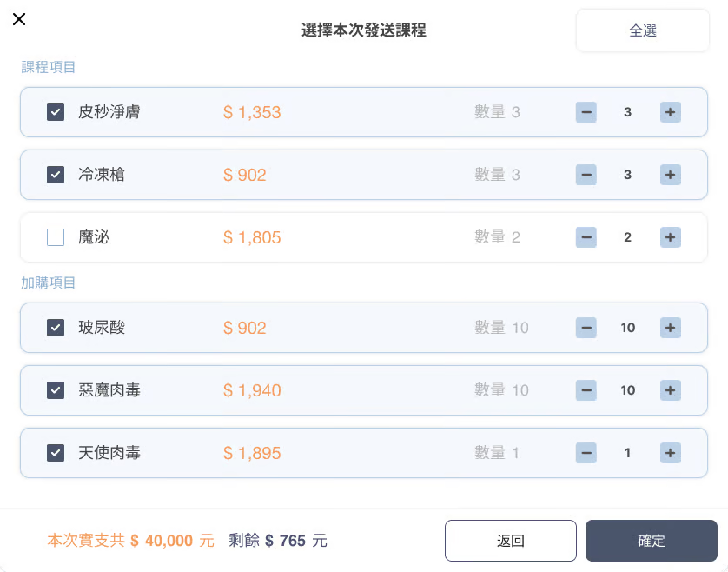Decrease 皮秒淨膚 quantity with minus icon
Viewport: 728px width, 572px height.
click(586, 112)
